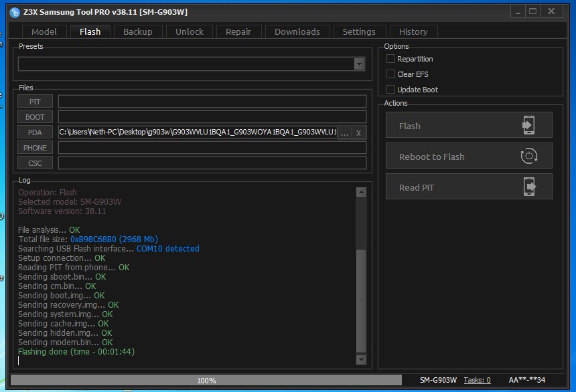
Task: Click Reboot to Flash button
Action: (469, 156)
